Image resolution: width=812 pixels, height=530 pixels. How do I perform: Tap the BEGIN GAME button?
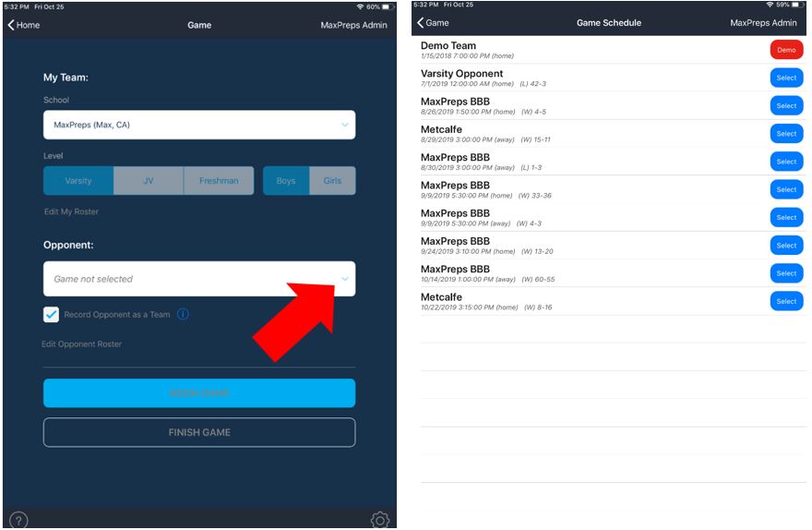click(199, 392)
